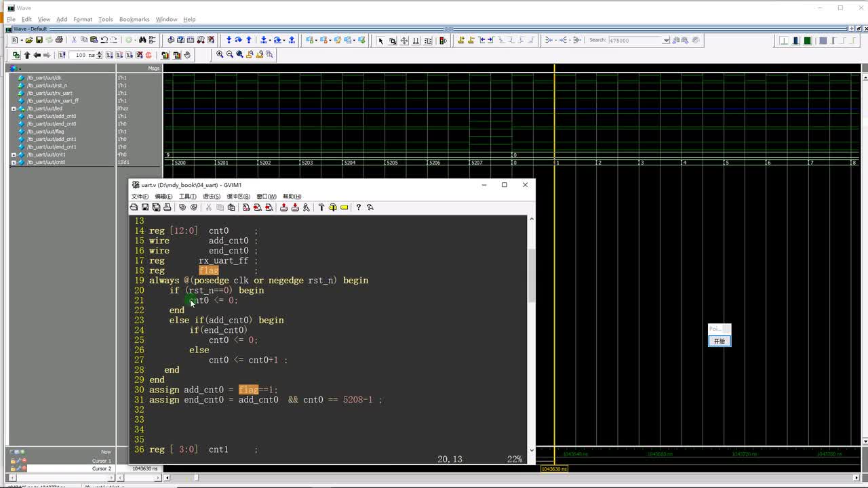Image resolution: width=868 pixels, height=488 pixels.
Task: Click the Insert Cursor icon
Action: point(461,40)
